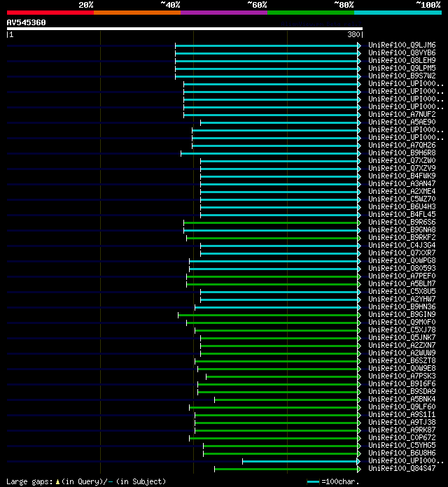Choose the UniRef100_Q0W9E8 entry
Image resolution: width=448 pixels, height=487 pixels.
pos(402,368)
